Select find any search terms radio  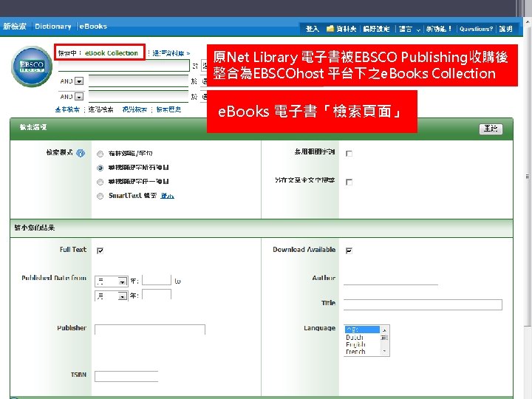(100, 182)
